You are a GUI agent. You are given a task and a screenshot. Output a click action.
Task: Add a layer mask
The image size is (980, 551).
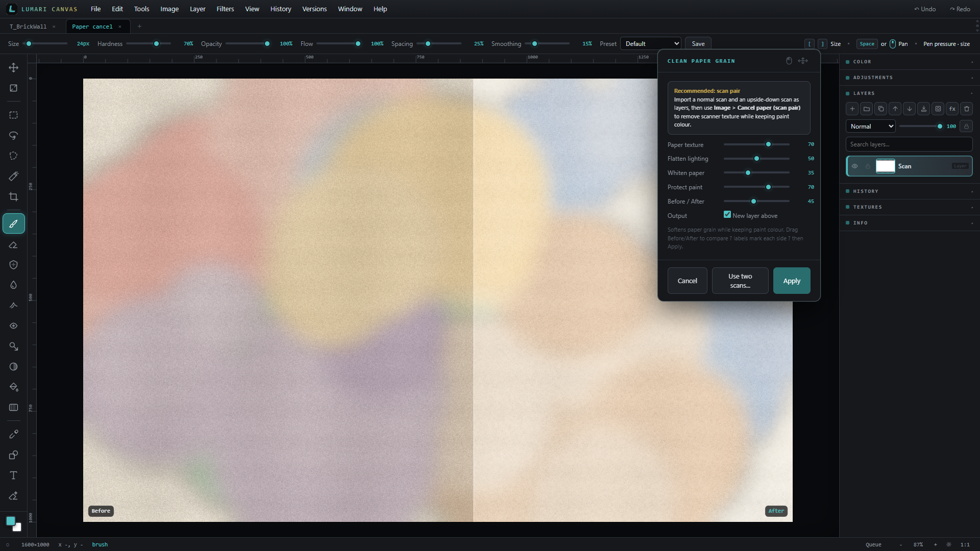pos(938,109)
